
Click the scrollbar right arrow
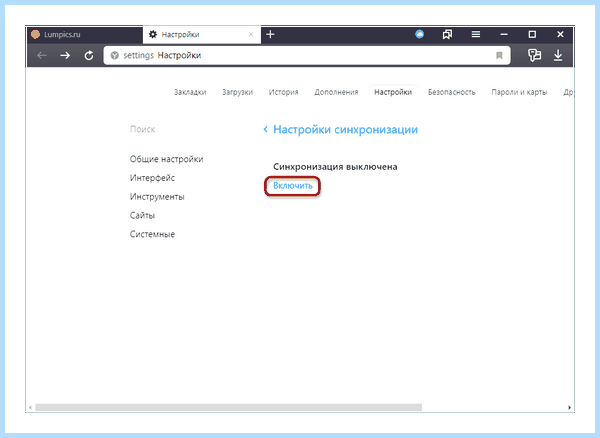(569, 407)
